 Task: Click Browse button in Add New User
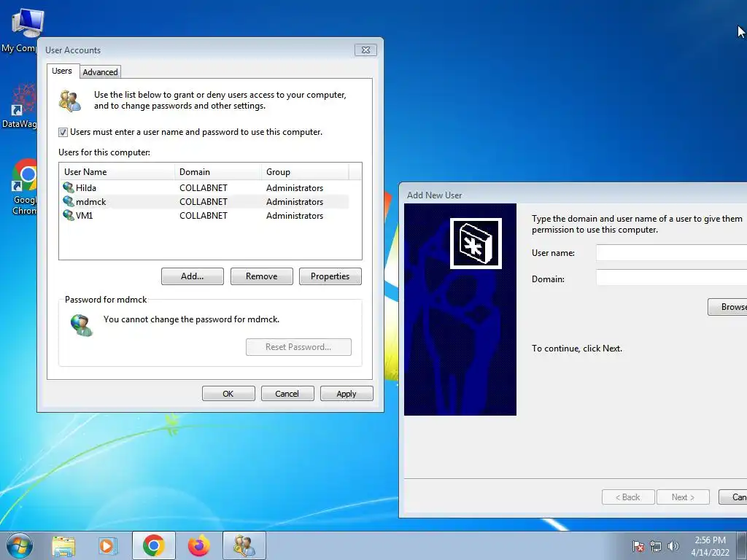tap(727, 307)
